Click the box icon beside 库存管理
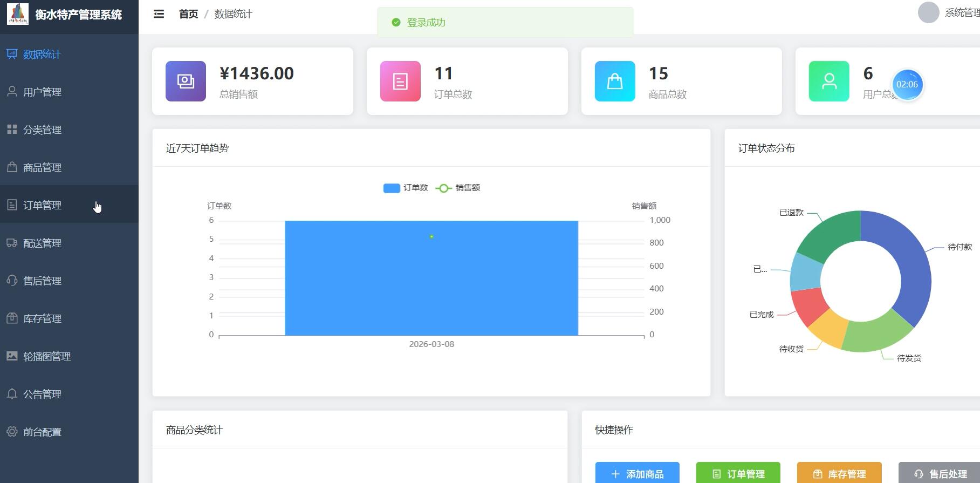The width and height of the screenshot is (980, 483). tap(12, 318)
